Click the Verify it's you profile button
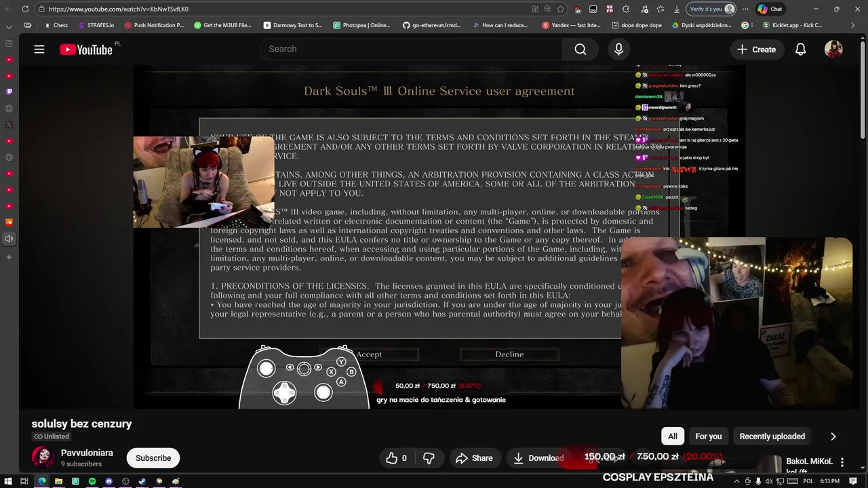Screen dimensions: 868x488 (711, 9)
